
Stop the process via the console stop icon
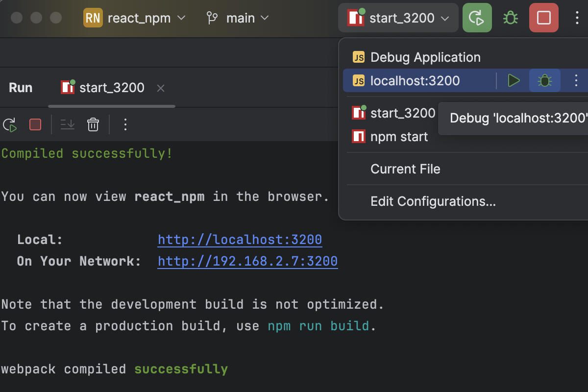click(35, 124)
